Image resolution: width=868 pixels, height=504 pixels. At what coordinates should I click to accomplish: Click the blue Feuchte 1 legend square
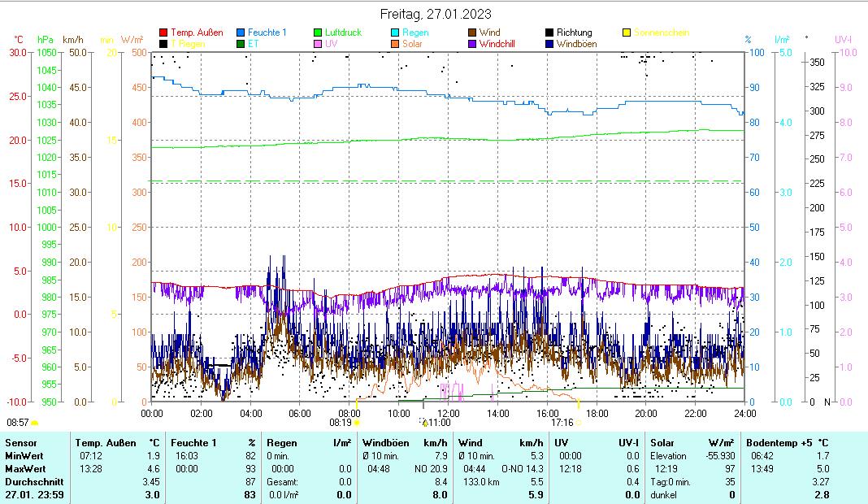[x=241, y=33]
